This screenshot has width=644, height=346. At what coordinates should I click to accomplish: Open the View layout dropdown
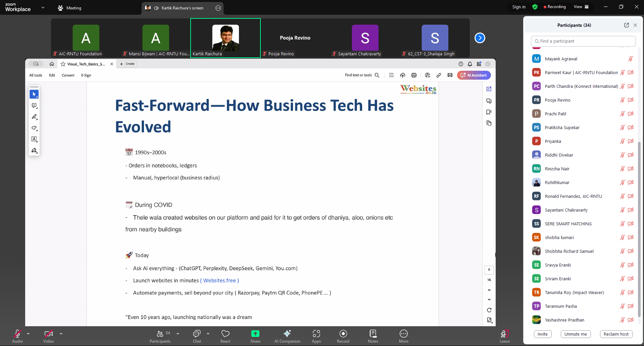coord(581,7)
